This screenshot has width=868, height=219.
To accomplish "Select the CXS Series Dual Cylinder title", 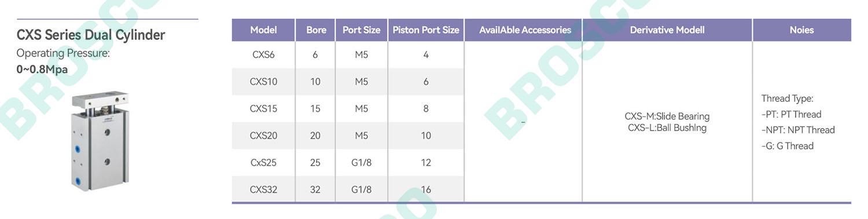I will [91, 35].
